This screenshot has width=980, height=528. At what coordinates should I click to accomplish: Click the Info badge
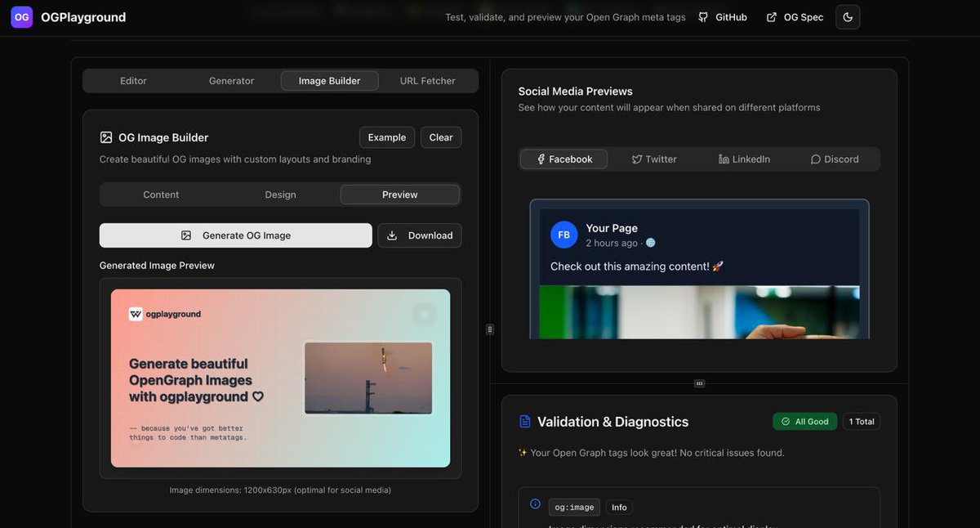tap(619, 508)
